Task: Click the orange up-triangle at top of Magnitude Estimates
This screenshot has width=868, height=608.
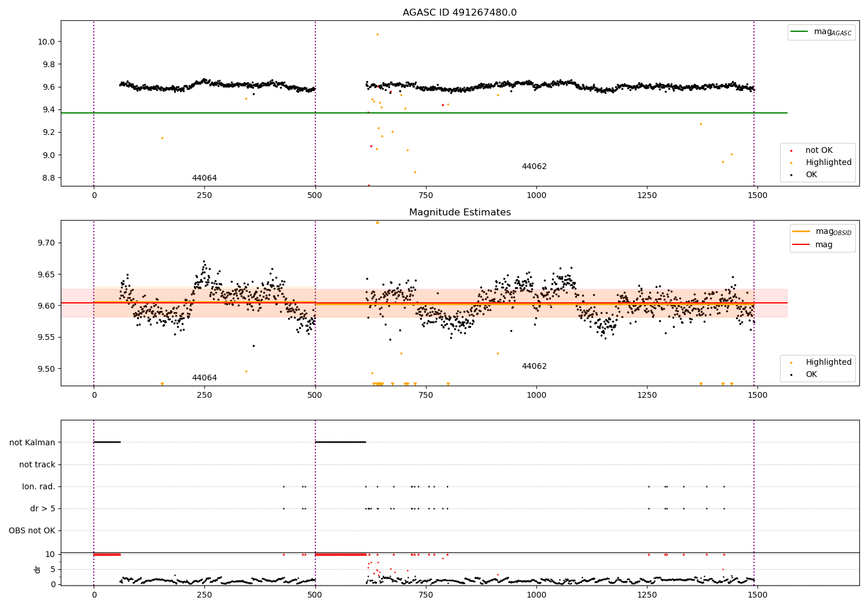Action: pos(377,222)
